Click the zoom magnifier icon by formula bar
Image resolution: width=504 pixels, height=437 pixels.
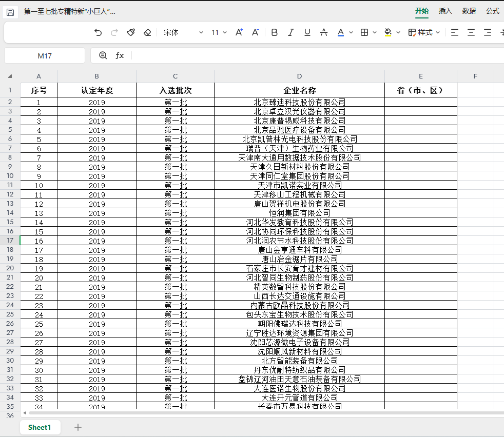tap(103, 55)
